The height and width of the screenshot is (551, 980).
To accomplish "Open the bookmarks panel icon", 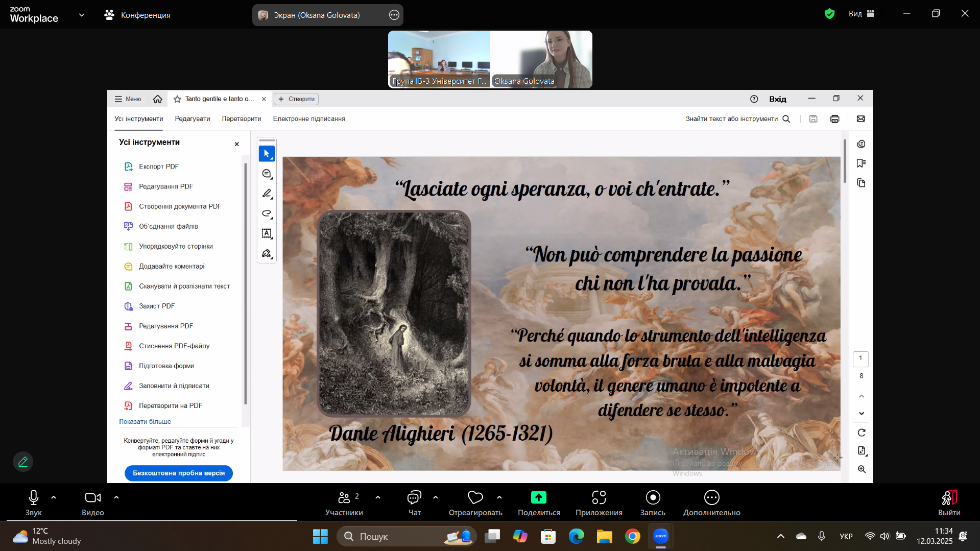I will 861,163.
